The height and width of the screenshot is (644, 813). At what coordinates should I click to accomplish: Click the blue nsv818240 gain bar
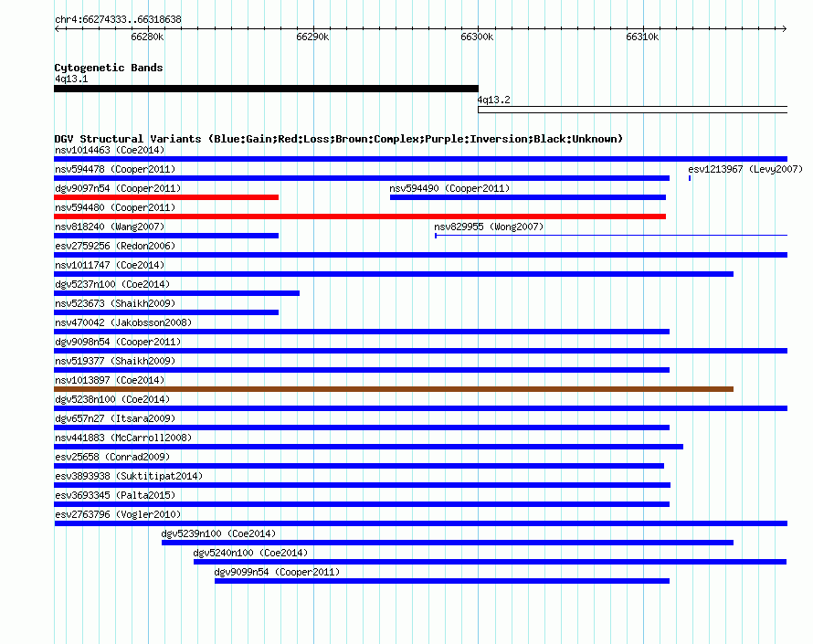(x=166, y=236)
